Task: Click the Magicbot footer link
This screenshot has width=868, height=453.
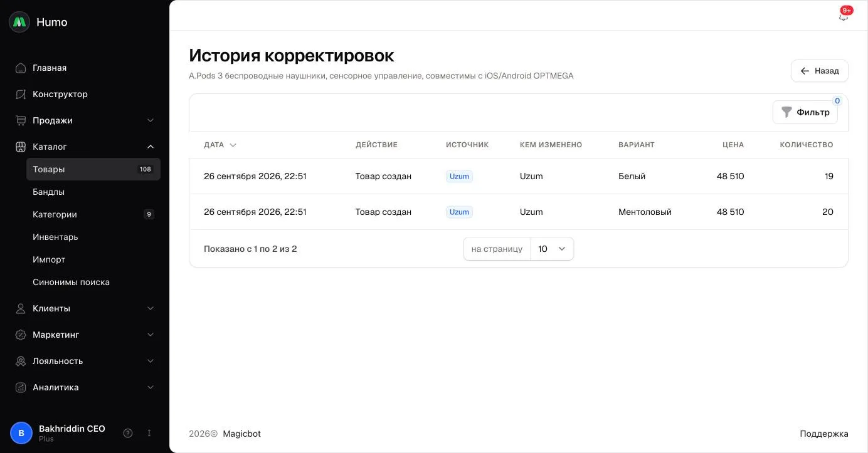Action: click(241, 434)
